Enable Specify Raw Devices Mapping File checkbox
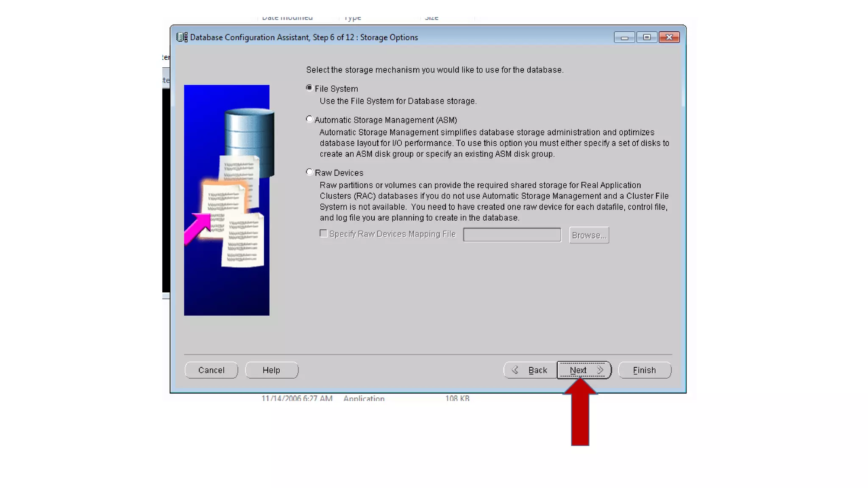This screenshot has width=868, height=488. pyautogui.click(x=323, y=233)
